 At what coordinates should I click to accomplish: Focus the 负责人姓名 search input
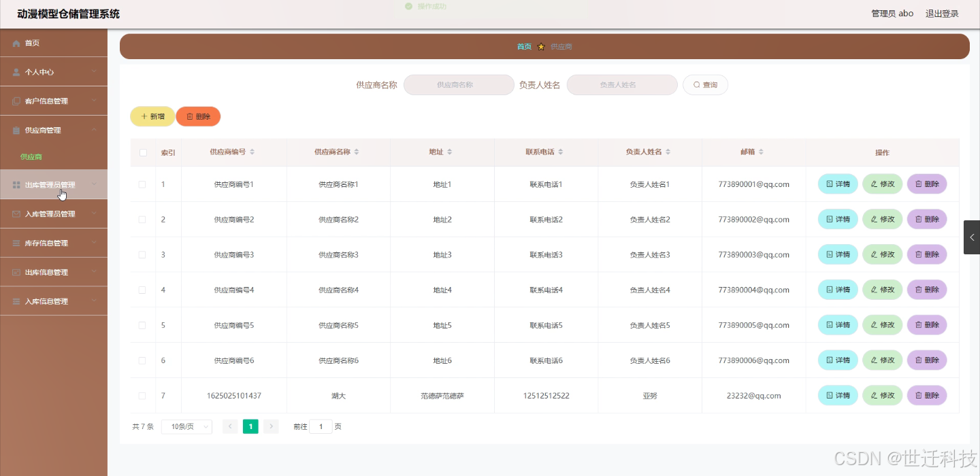click(x=622, y=85)
